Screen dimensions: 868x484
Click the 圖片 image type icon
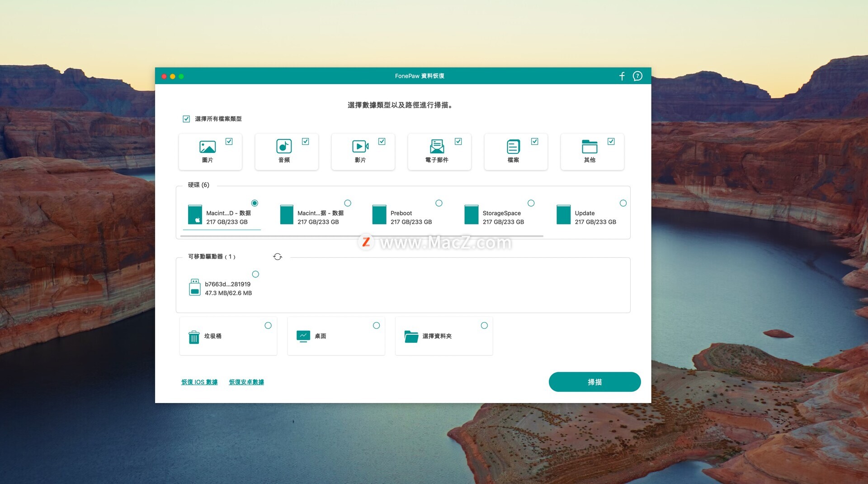click(x=208, y=147)
